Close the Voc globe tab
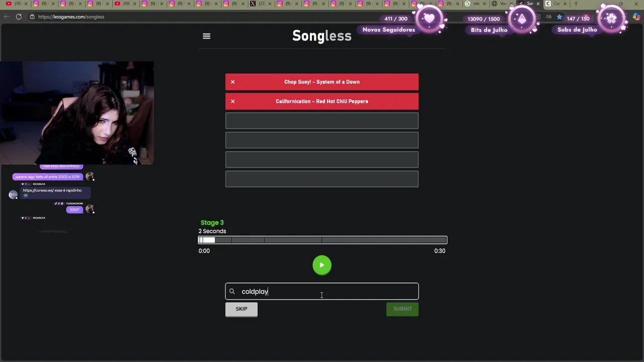644x362 pixels. pyautogui.click(x=511, y=4)
